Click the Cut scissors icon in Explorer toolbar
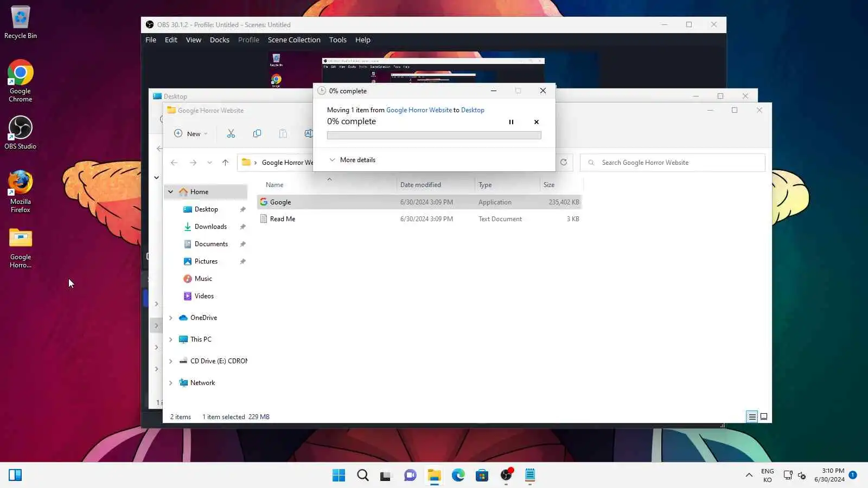 pyautogui.click(x=231, y=133)
